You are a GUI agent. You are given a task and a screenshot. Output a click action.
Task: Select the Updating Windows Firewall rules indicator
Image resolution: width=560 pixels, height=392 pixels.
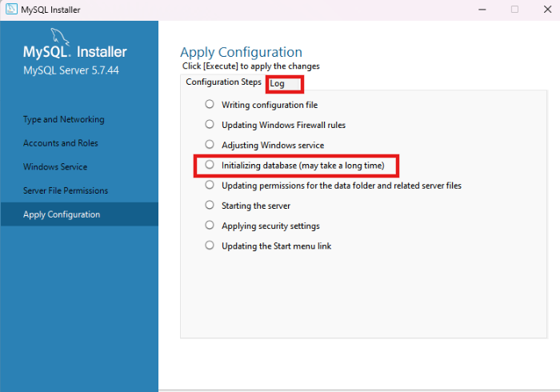tap(210, 124)
